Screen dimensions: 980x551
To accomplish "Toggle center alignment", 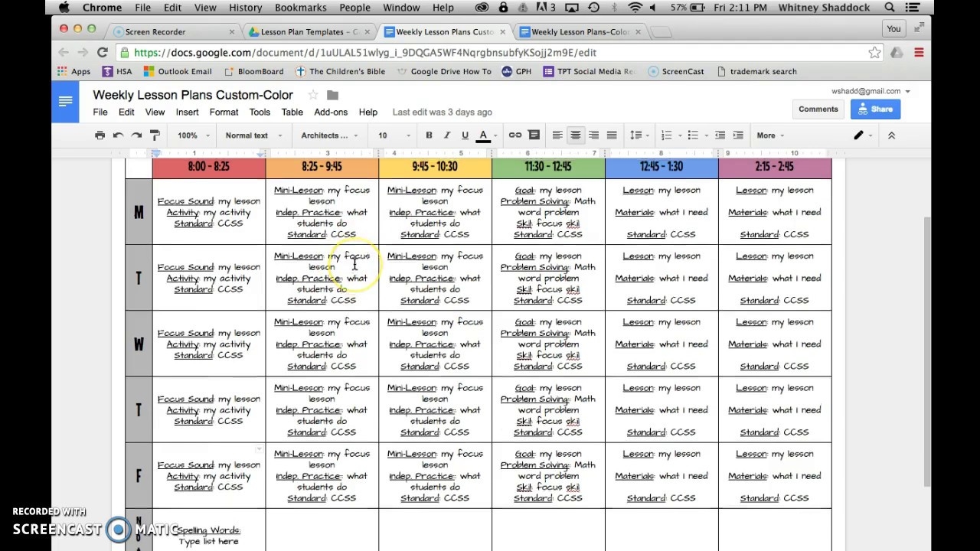I will [575, 135].
